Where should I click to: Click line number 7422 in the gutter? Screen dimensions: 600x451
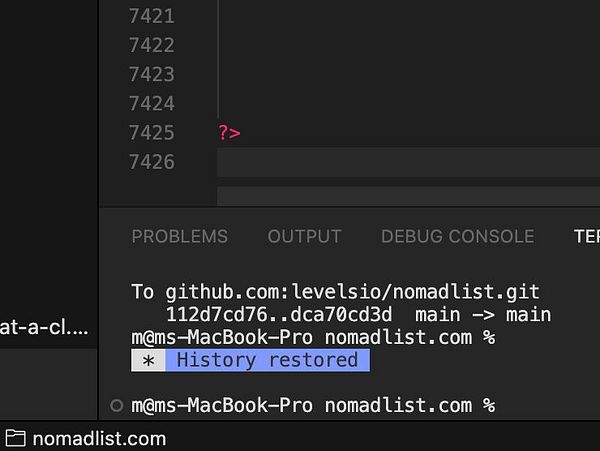click(152, 45)
